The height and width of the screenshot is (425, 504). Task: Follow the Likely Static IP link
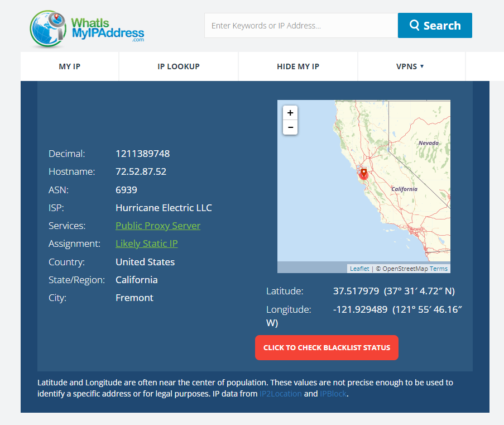(x=147, y=243)
